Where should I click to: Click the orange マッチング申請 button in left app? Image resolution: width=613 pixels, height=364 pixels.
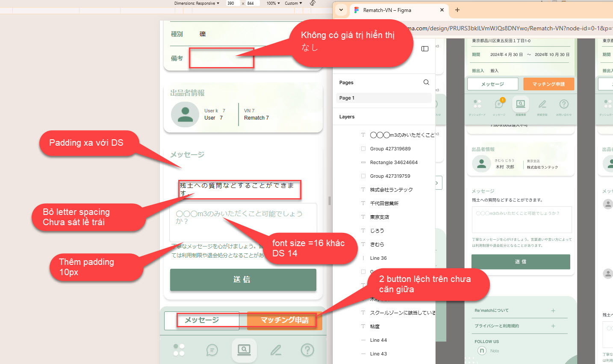[x=284, y=320]
